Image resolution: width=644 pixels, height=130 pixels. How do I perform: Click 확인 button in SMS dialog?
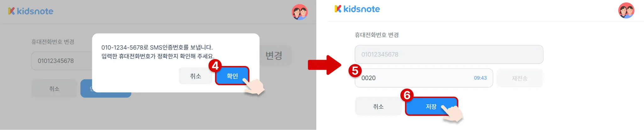(x=232, y=76)
